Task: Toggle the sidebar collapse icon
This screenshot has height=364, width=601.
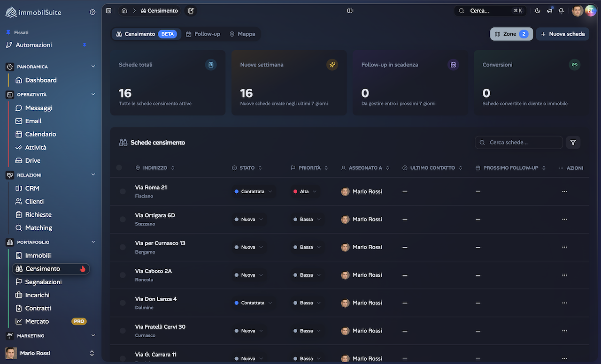Action: pyautogui.click(x=109, y=11)
